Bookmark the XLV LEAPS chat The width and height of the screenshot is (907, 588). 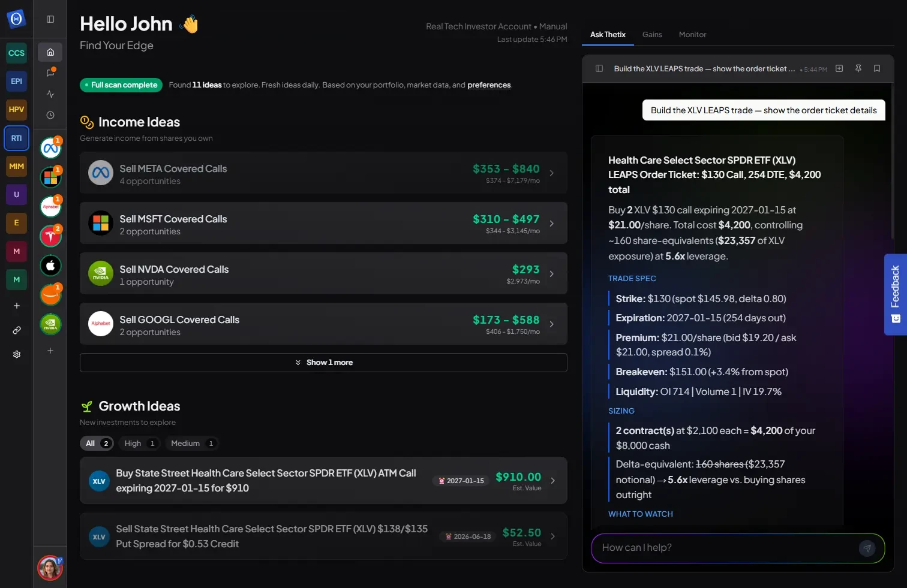click(877, 68)
